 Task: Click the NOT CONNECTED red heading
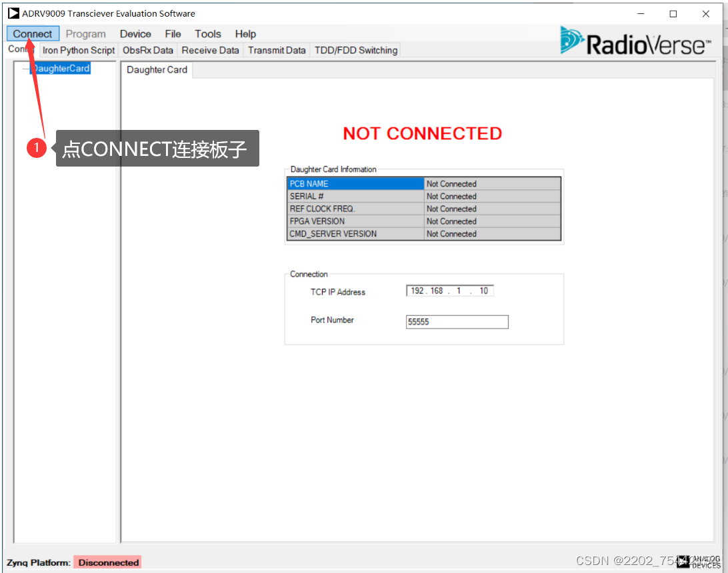(422, 134)
